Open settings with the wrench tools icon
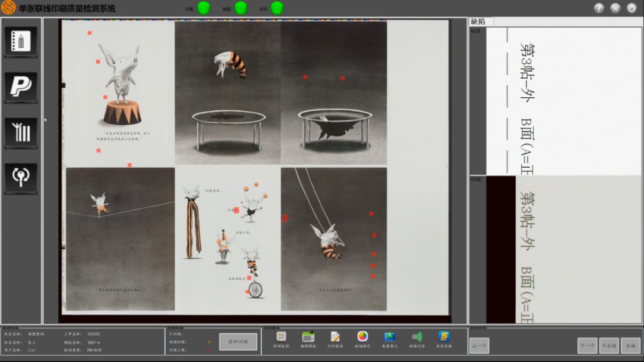 pyautogui.click(x=615, y=8)
